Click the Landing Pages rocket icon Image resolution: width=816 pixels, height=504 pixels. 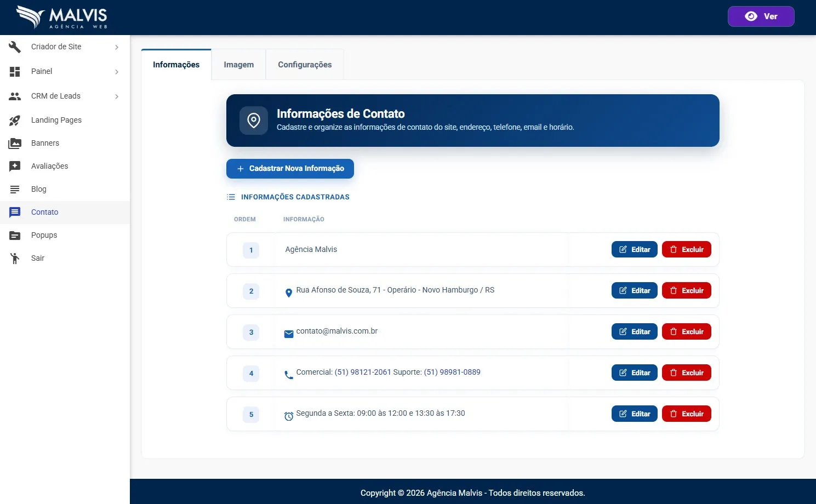pyautogui.click(x=15, y=121)
